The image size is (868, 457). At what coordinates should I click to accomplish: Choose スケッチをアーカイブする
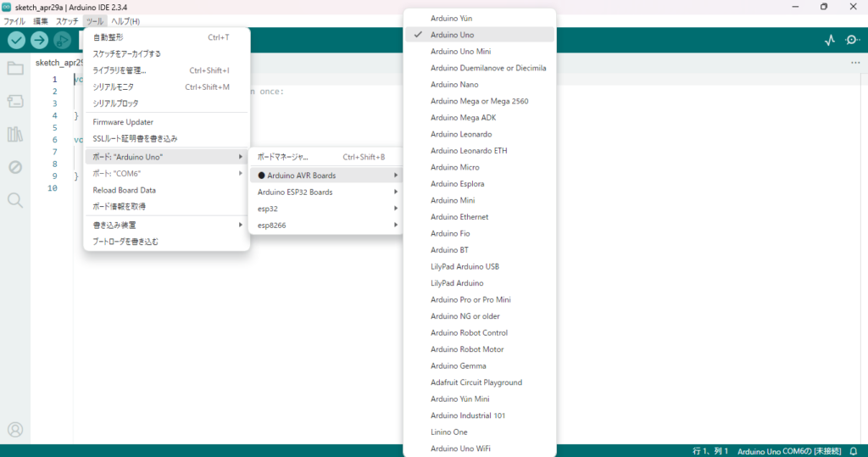point(167,53)
